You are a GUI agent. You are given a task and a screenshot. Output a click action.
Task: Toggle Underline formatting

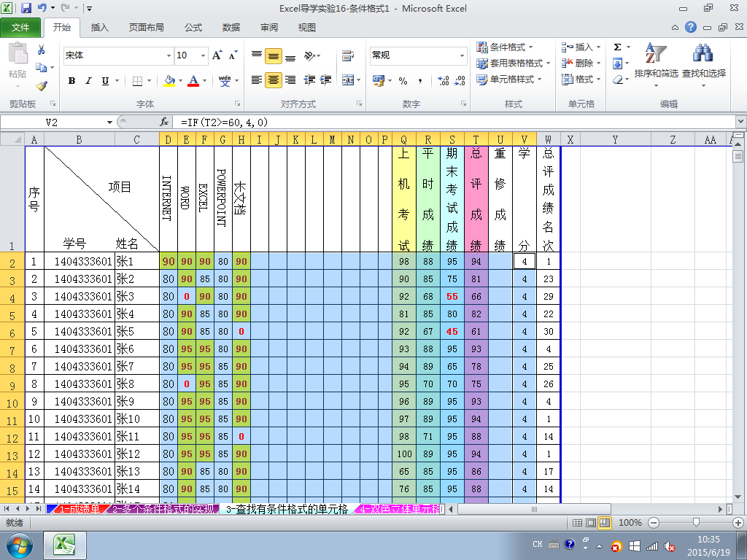coord(105,81)
